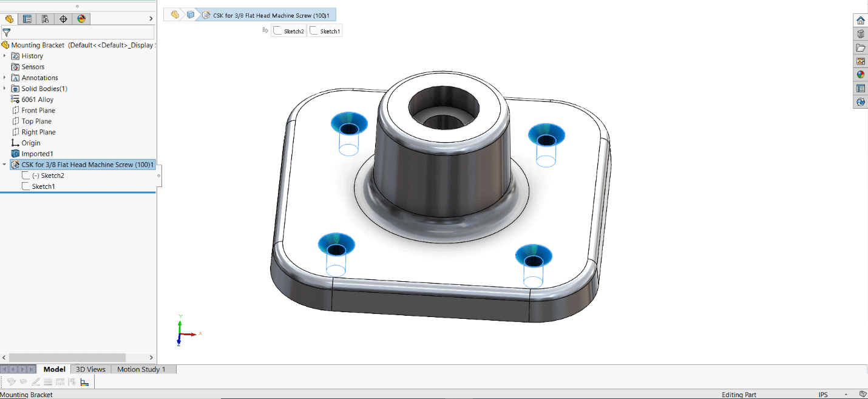Screen dimensions: 868x399
Task: Open the DisplayManager color ball tab
Action: [81, 19]
